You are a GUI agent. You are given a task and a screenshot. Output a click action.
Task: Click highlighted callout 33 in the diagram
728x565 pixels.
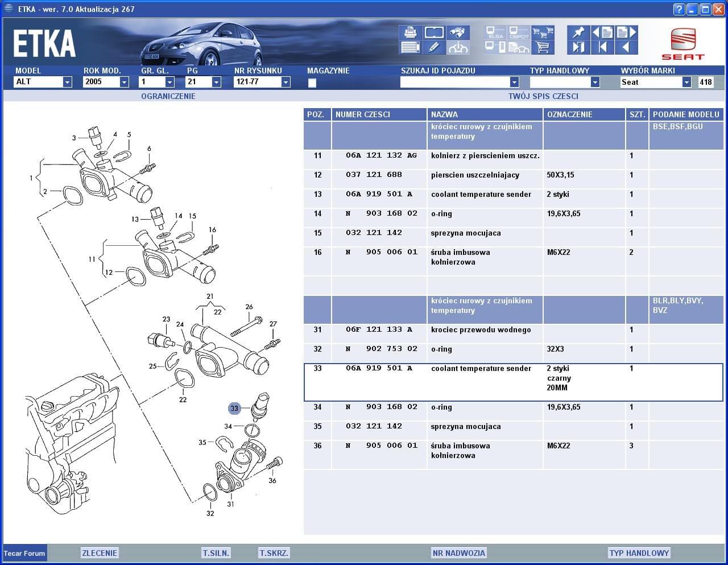[234, 409]
